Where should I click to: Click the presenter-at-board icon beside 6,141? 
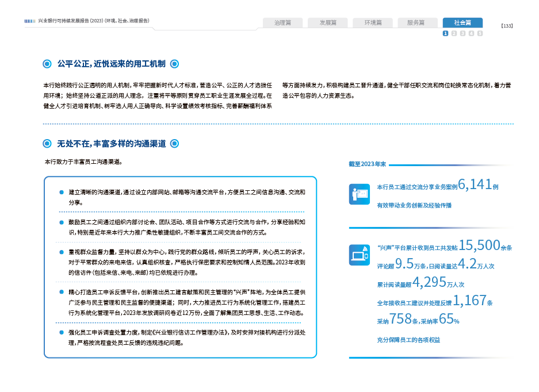coord(360,194)
